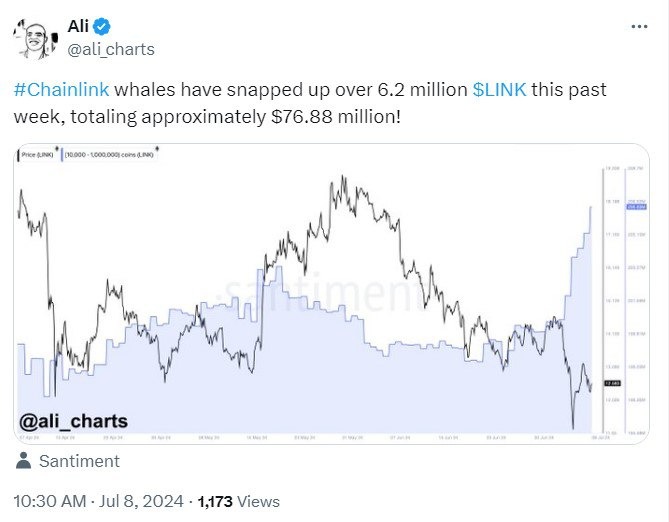
Task: Open the @ali_charts handle link
Action: [110, 48]
